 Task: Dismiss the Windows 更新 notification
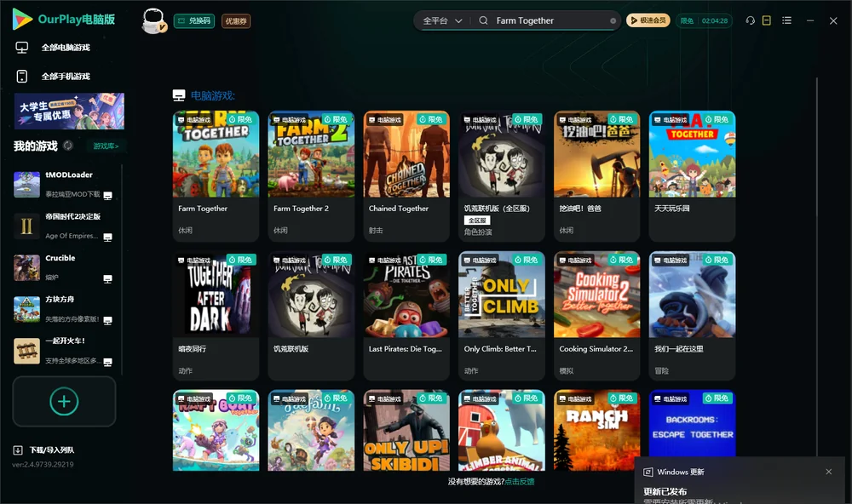829,472
